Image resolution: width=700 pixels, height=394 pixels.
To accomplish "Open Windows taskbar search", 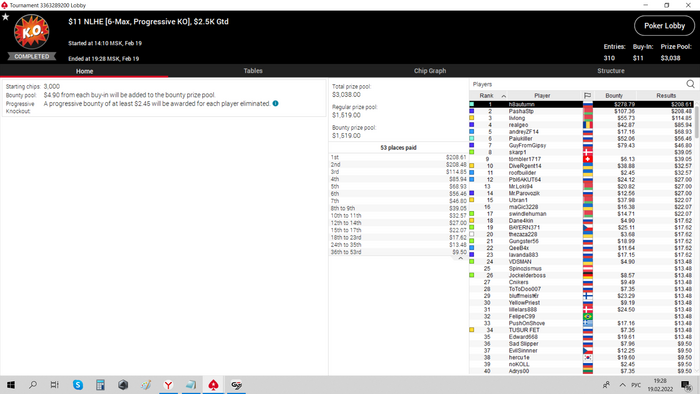I will [33, 385].
